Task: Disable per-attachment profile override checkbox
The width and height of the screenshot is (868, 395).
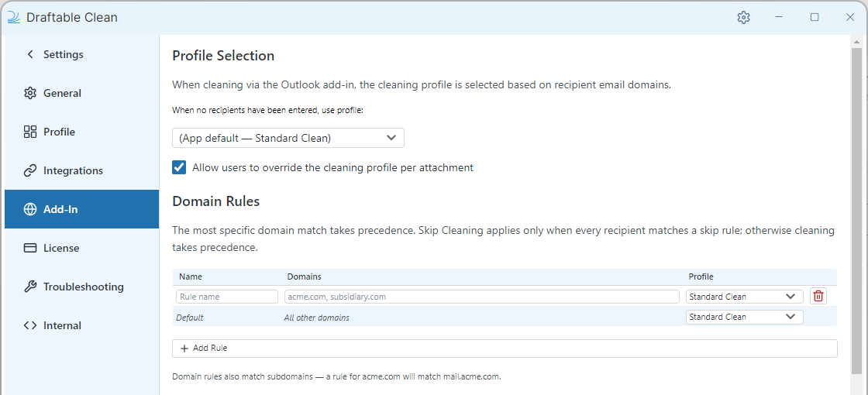Action: click(x=179, y=167)
